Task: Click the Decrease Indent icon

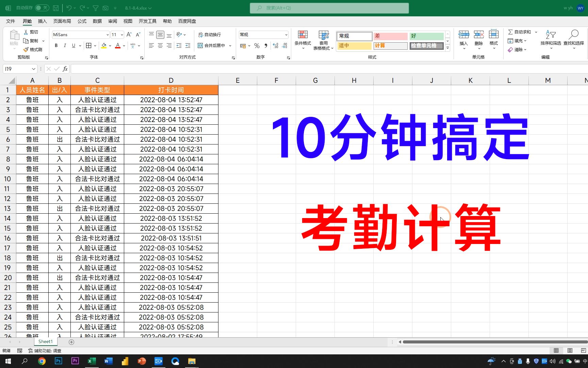Action: [179, 45]
